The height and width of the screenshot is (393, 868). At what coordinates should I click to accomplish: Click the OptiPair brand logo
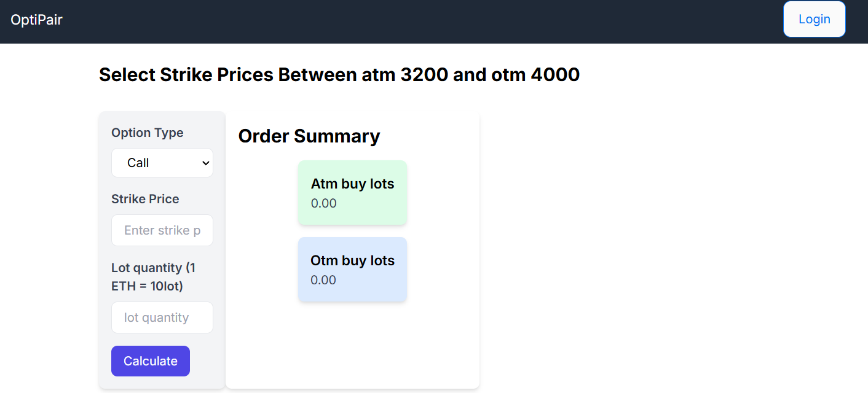click(x=37, y=20)
